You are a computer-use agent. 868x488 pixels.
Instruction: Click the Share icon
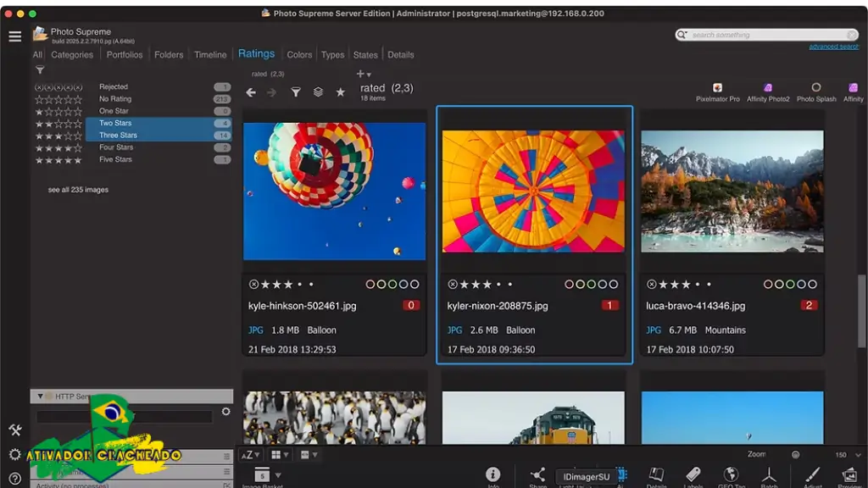tap(537, 475)
